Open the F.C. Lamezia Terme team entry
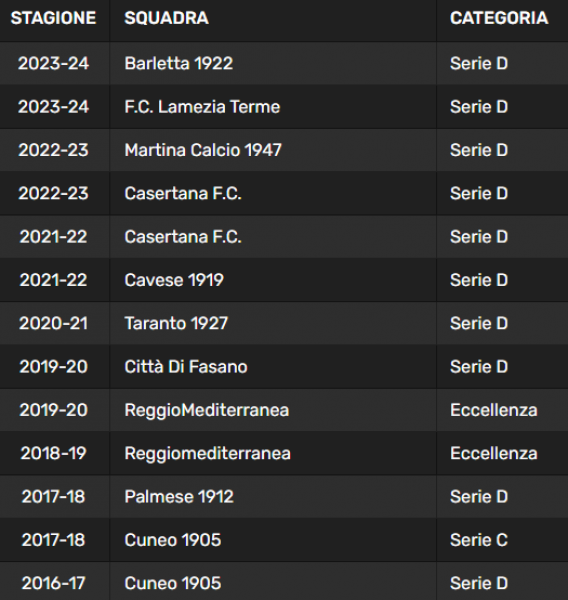The height and width of the screenshot is (600, 568). 202,107
